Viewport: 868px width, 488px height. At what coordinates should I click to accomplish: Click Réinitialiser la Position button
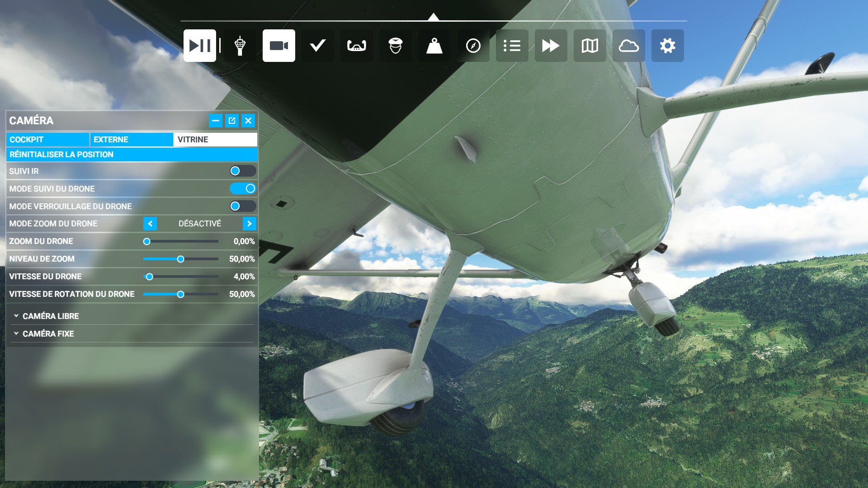click(132, 155)
